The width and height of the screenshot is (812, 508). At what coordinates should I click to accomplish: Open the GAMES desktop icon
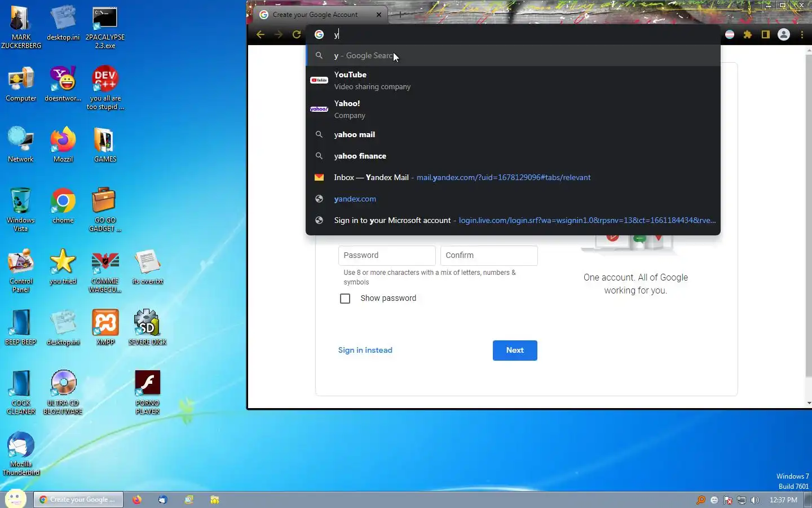coord(105,146)
